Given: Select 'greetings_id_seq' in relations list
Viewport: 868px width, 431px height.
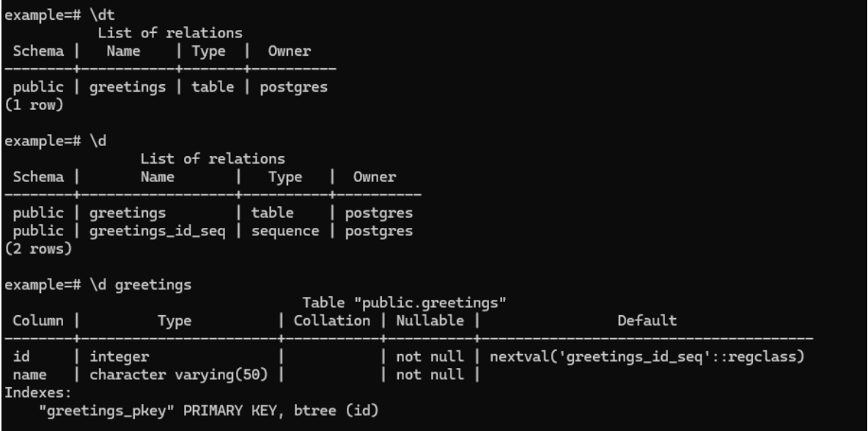Looking at the screenshot, I should pyautogui.click(x=157, y=232).
